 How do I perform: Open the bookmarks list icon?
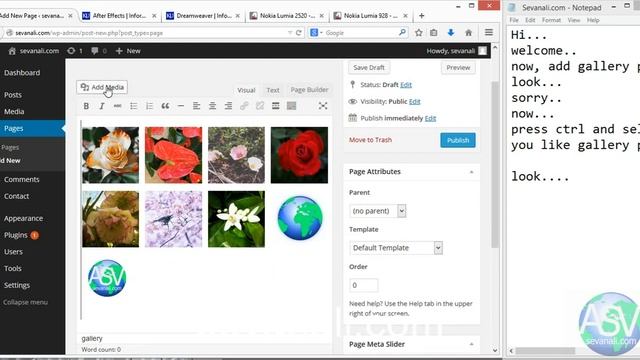pos(433,33)
